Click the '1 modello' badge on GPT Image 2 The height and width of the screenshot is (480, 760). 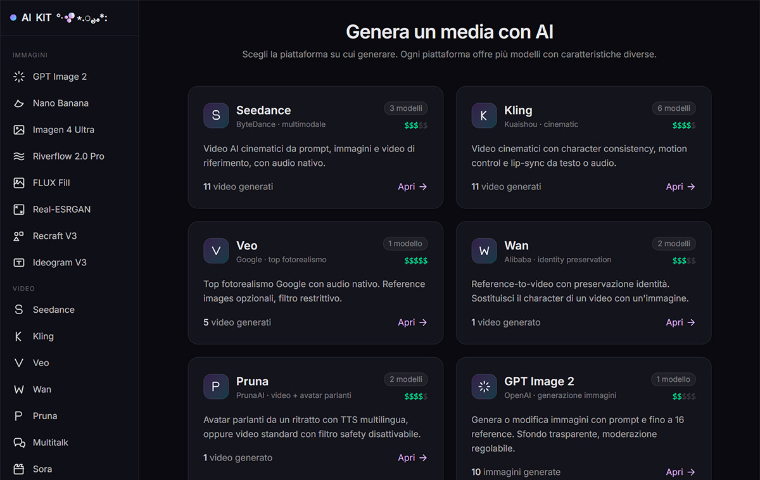point(673,379)
